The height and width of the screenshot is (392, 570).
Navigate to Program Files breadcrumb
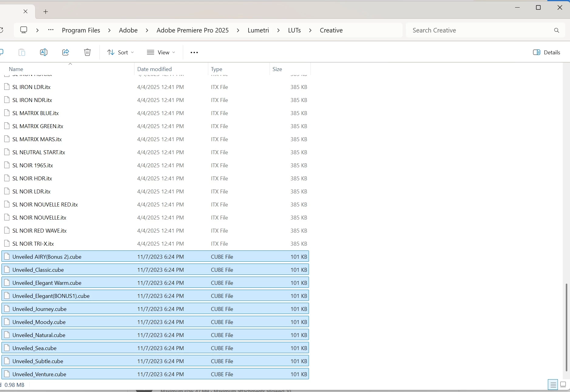click(x=81, y=30)
